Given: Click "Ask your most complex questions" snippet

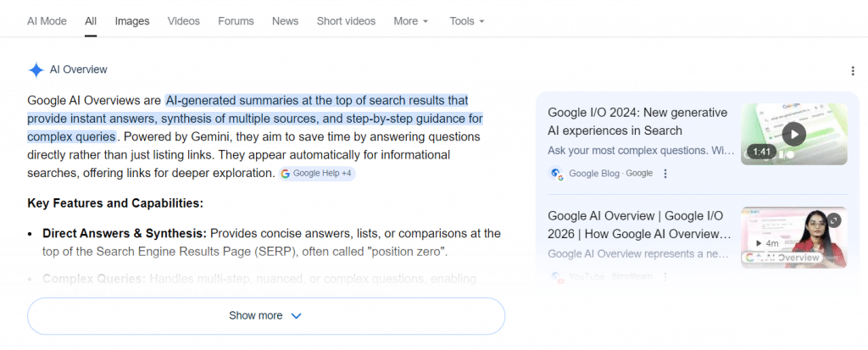Looking at the screenshot, I should pos(641,151).
